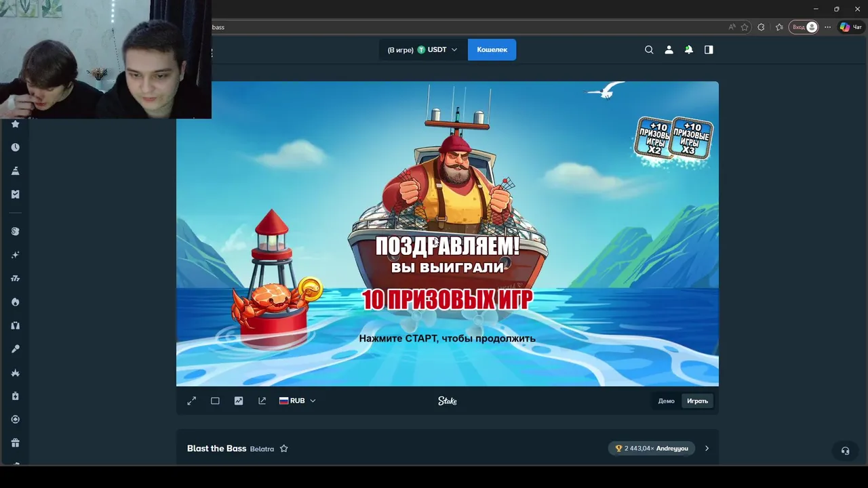The width and height of the screenshot is (868, 488).
Task: Open the challenges flag-mountain icon
Action: [x=15, y=171]
